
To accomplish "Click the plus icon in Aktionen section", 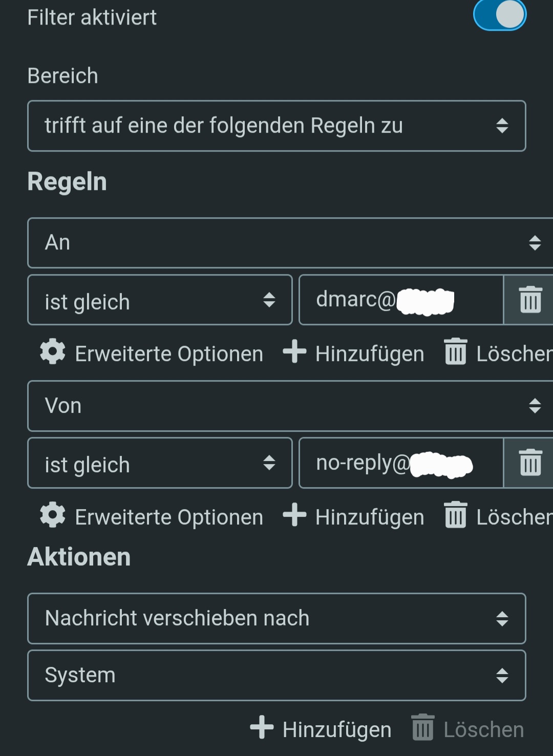I will (262, 728).
